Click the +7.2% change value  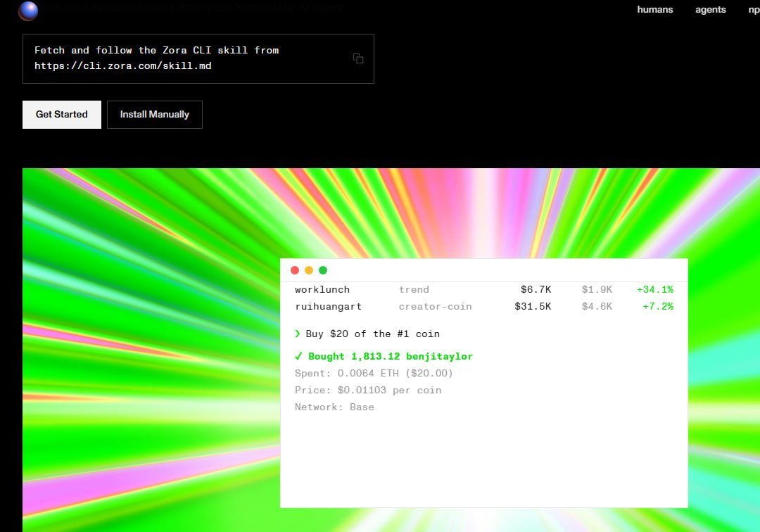658,306
